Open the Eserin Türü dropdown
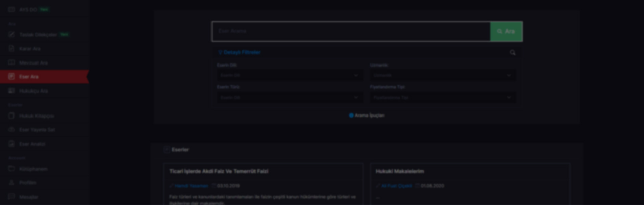The width and height of the screenshot is (644, 205). [x=289, y=97]
